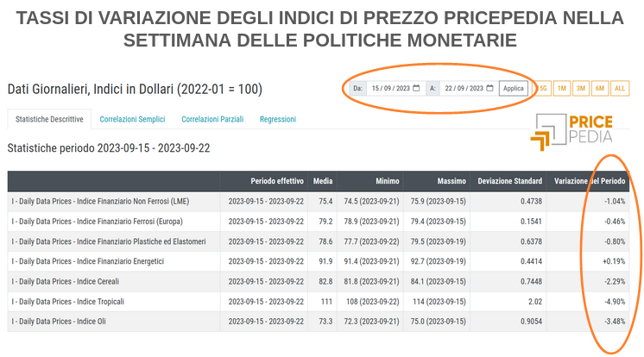Go to the Regressioni tab
The height and width of the screenshot is (357, 644).
click(x=278, y=119)
